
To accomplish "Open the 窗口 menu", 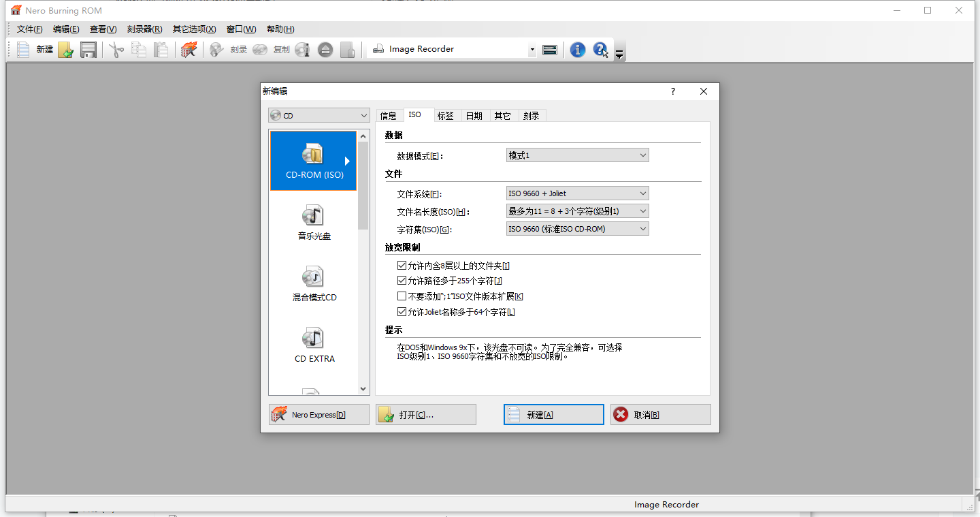I will click(241, 29).
